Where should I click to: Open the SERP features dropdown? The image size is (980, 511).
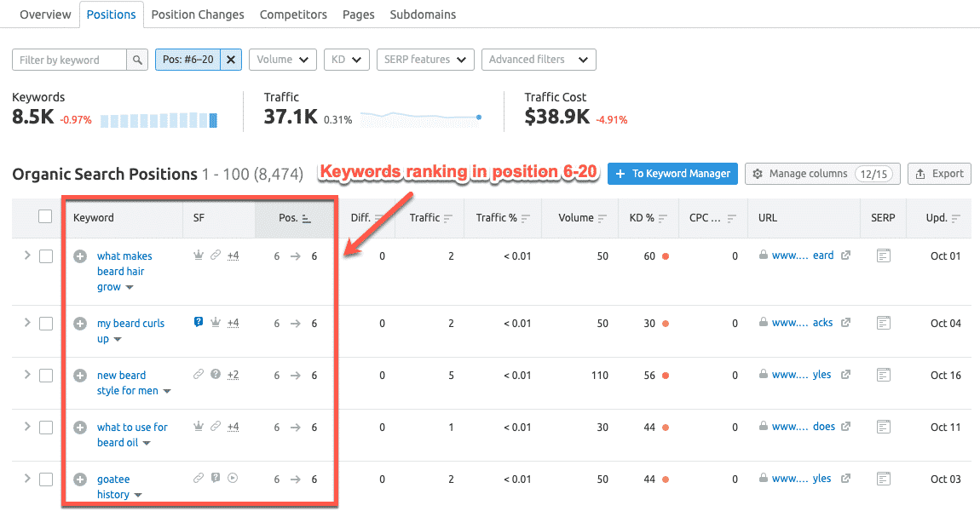(424, 60)
